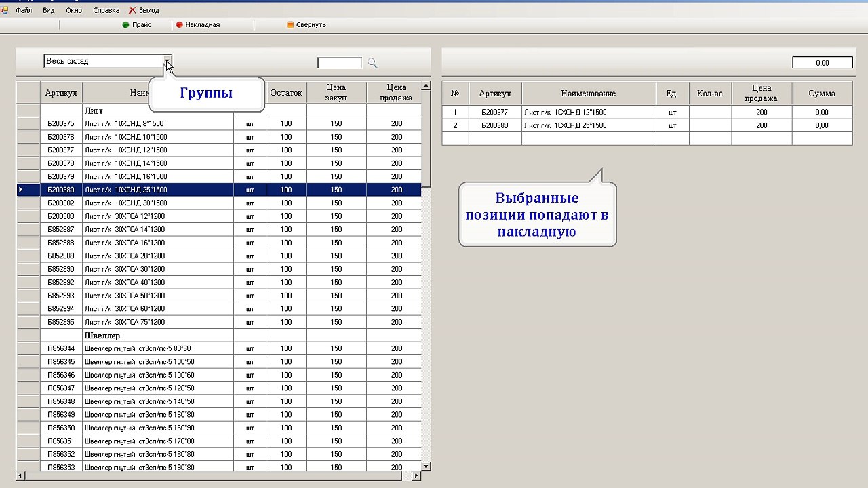Open the Окно menu

click(74, 11)
